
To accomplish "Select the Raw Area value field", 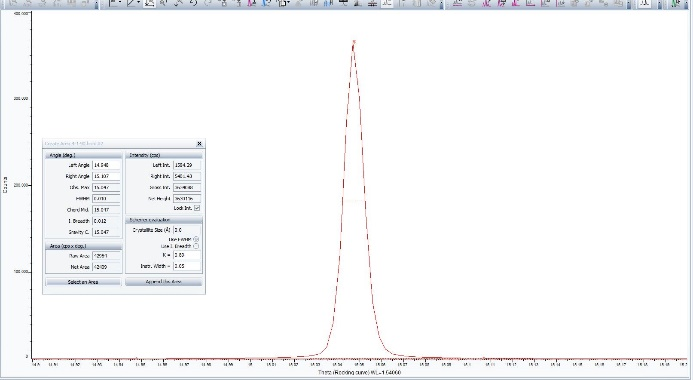I will coord(106,256).
